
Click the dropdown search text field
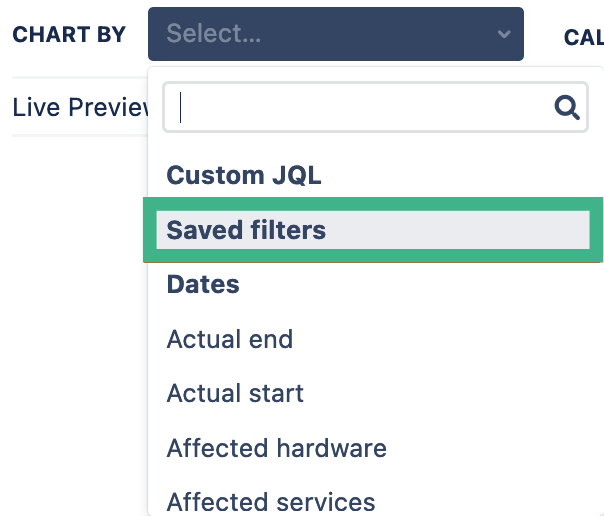360,107
